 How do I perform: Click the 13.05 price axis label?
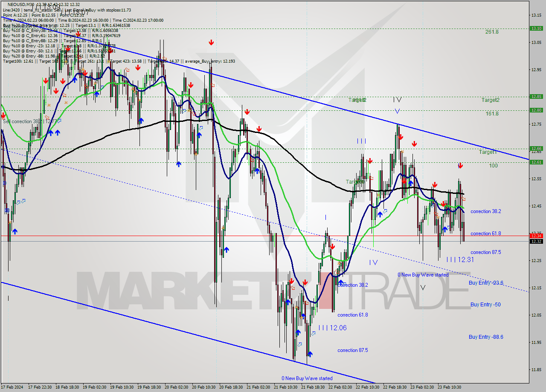536,43
